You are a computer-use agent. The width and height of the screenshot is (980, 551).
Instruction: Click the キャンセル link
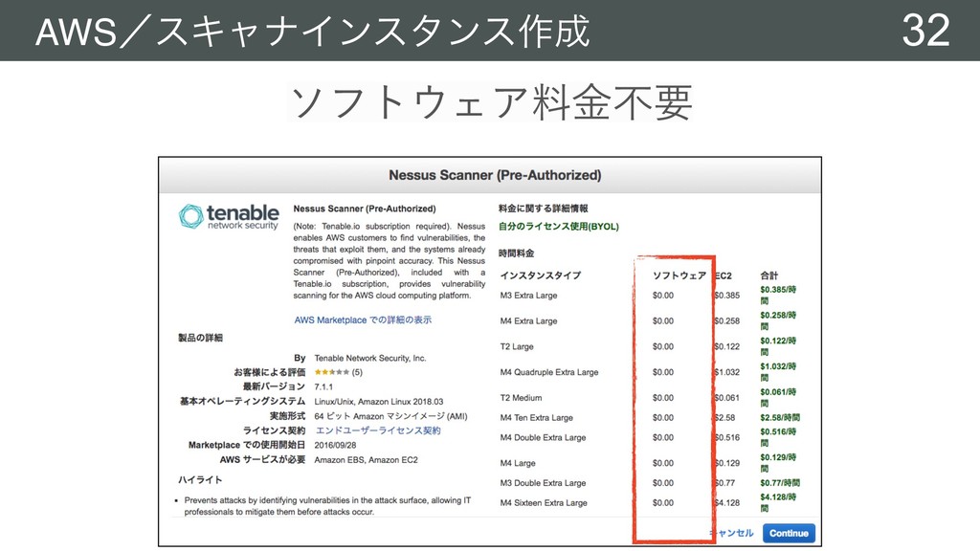tap(732, 533)
